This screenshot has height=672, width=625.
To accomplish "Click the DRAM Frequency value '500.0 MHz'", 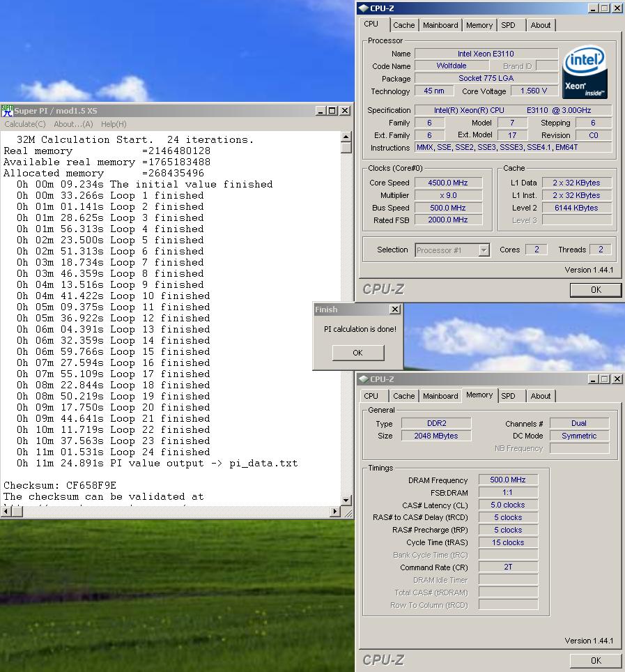I will (x=508, y=480).
